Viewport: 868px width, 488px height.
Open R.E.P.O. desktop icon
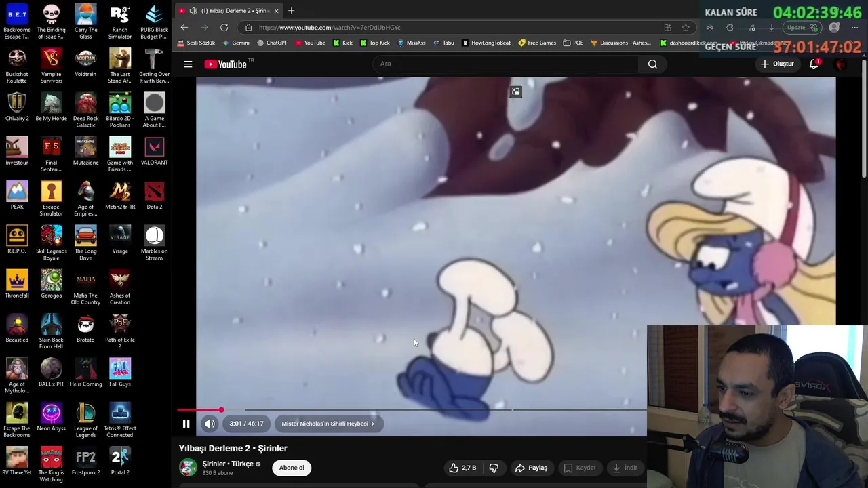click(x=17, y=239)
